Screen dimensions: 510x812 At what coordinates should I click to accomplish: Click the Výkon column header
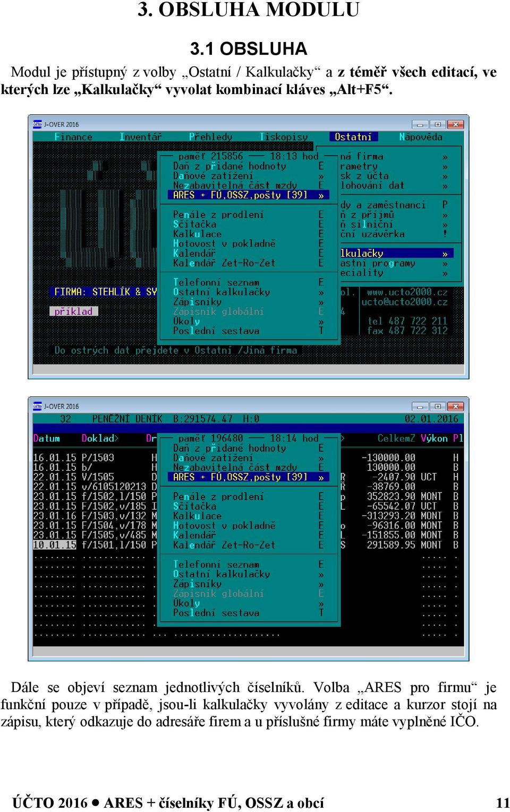[x=434, y=438]
